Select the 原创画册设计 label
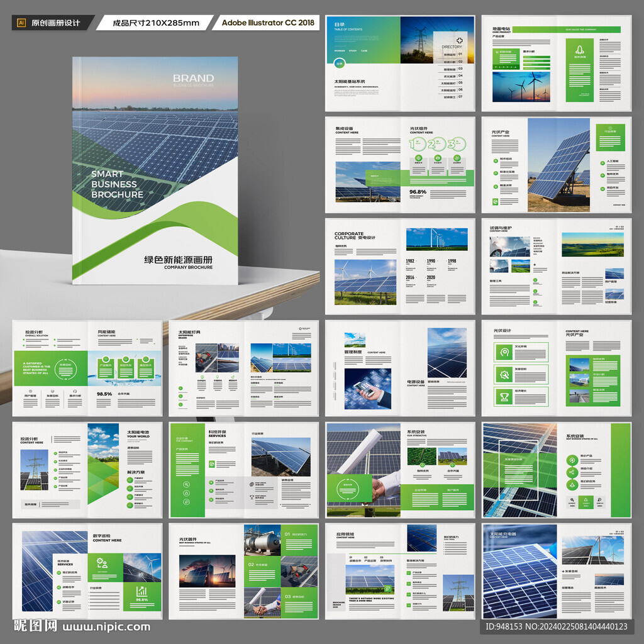The height and width of the screenshot is (644, 644). (56, 23)
